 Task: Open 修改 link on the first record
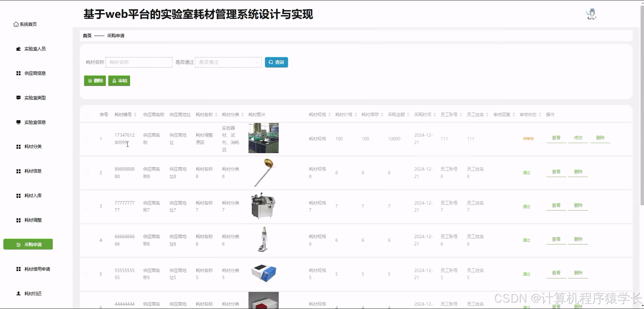pos(577,138)
